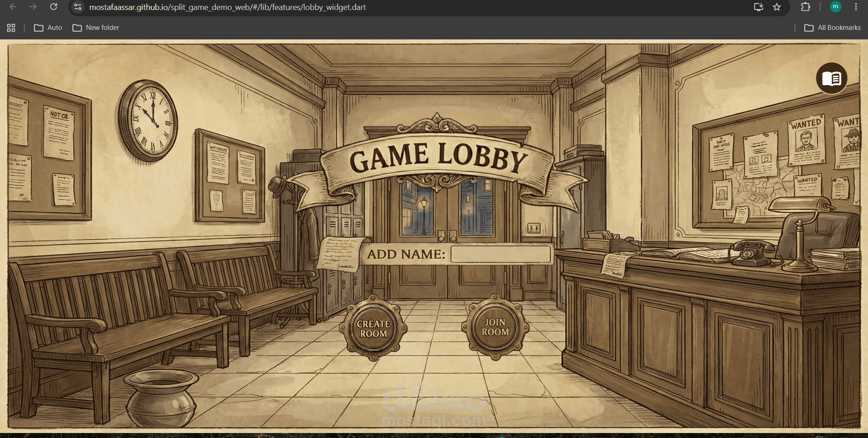868x438 pixels.
Task: Open the Chrome profile avatar
Action: pos(835,7)
